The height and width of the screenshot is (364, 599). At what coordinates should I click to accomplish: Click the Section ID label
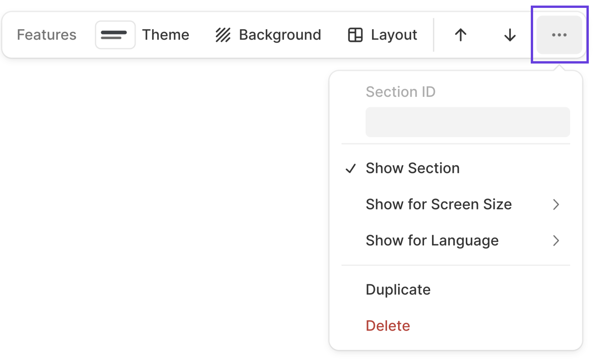point(400,91)
